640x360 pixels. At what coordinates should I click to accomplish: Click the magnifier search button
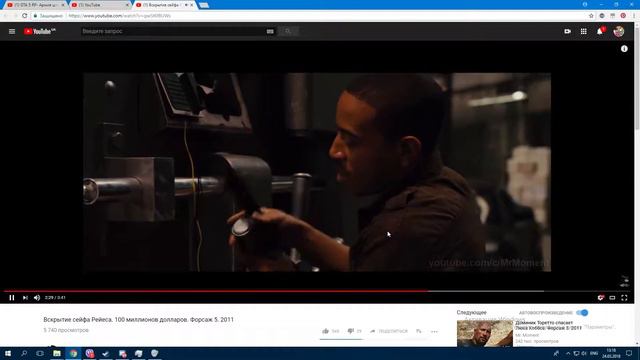point(288,31)
